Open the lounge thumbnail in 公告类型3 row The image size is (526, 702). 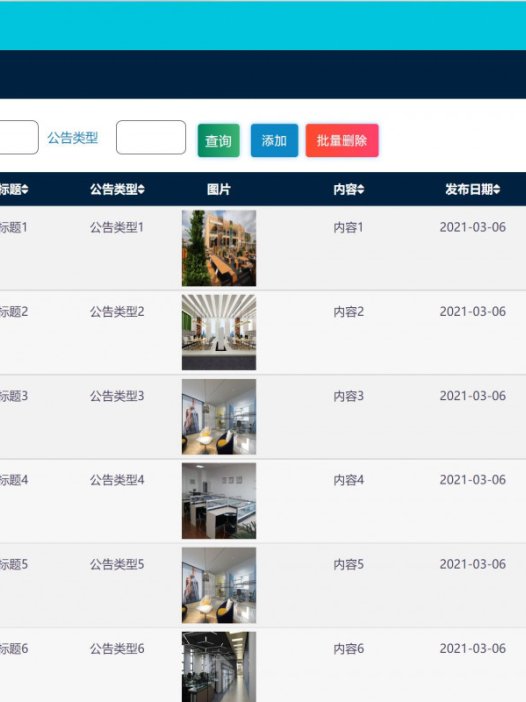pos(219,417)
